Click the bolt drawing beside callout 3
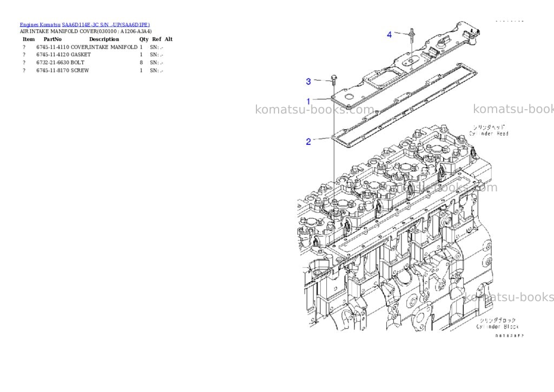Screen dimensions: 554x392 333,79
